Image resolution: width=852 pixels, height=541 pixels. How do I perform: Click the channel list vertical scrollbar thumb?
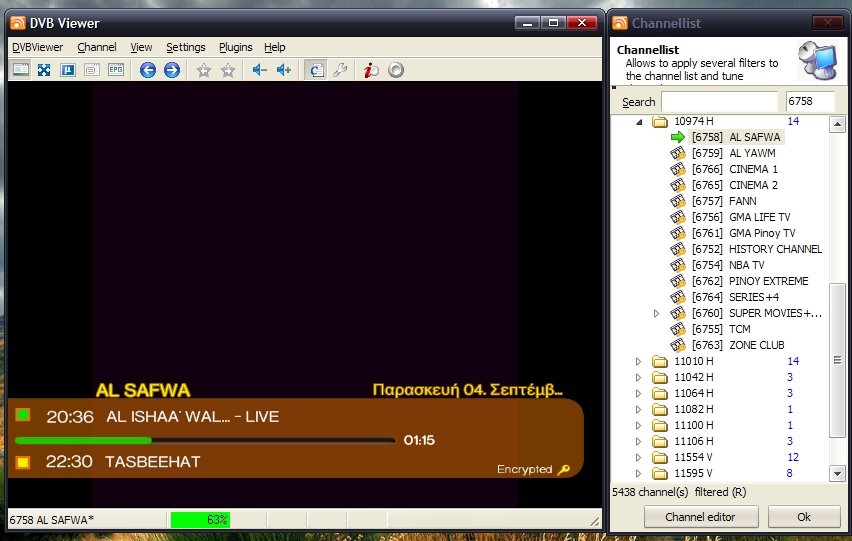point(837,360)
